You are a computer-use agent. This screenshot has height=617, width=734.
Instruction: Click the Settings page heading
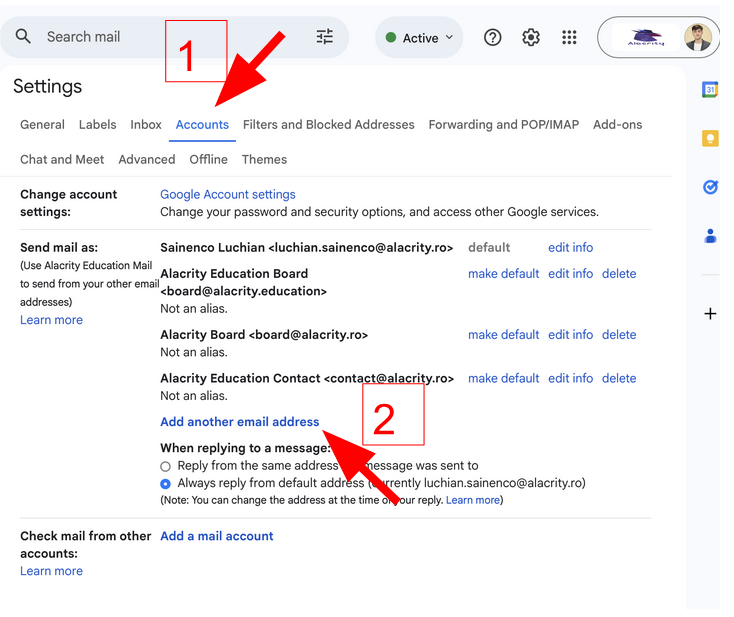tap(47, 87)
